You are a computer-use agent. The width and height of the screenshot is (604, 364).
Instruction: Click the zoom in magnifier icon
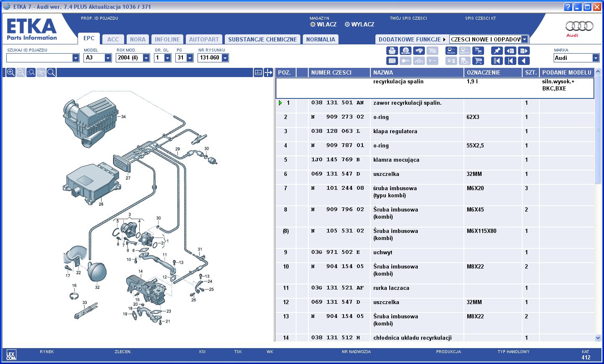tap(11, 72)
